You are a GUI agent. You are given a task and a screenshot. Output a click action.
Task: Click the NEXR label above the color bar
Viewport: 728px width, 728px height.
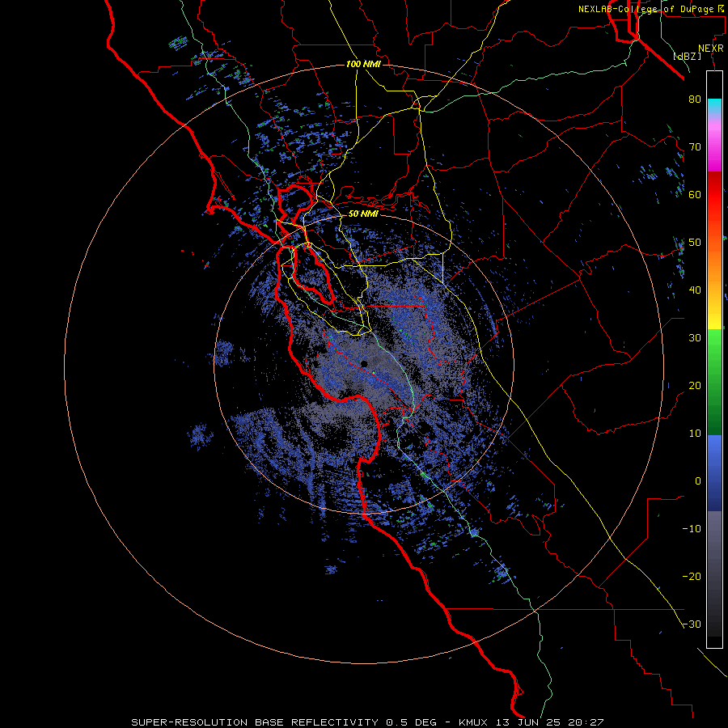click(x=711, y=49)
